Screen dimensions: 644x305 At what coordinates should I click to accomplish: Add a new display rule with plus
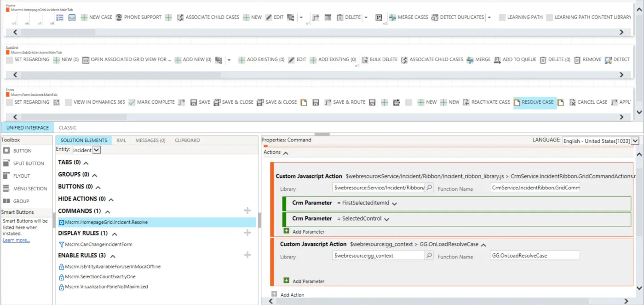247,233
